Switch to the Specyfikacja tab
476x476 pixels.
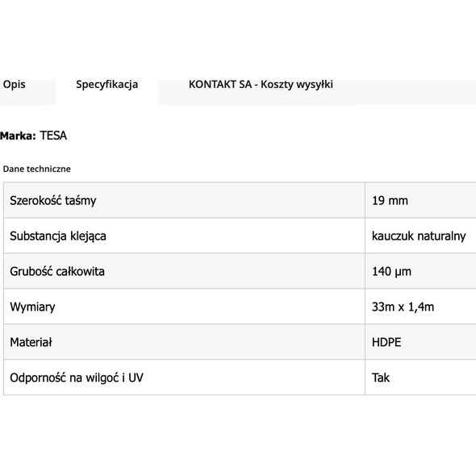[x=106, y=85]
